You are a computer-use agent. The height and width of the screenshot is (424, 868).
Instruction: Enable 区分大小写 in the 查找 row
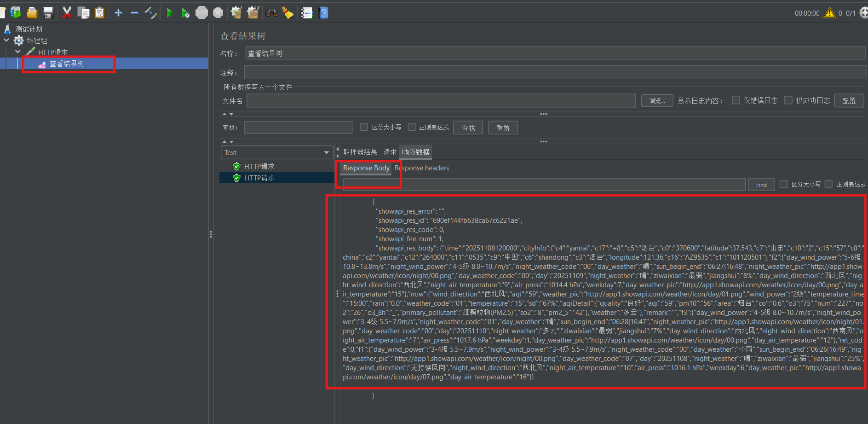tap(364, 127)
